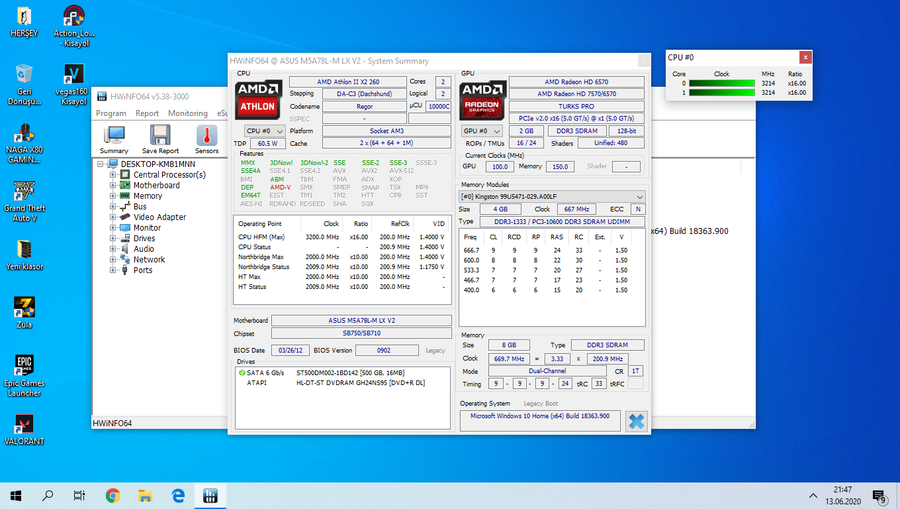900x509 pixels.
Task: Select Ports in the device tree
Action: (x=143, y=270)
